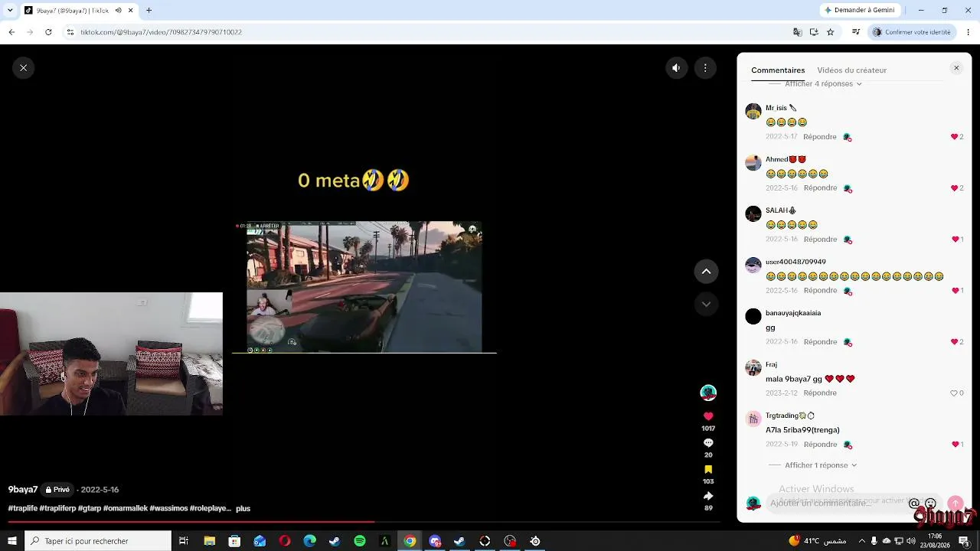
Task: Toggle like on Trgtrading's comment
Action: tap(957, 445)
